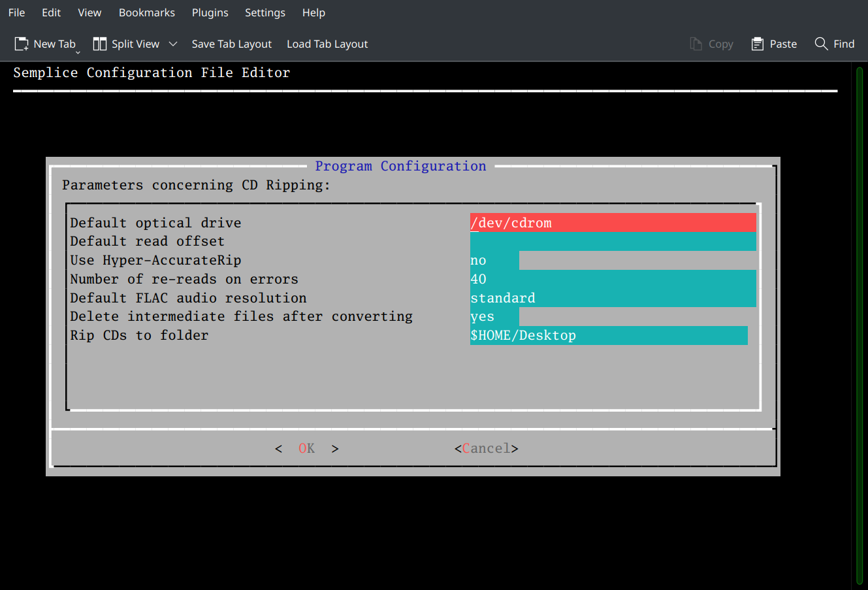Screen dimensions: 868x590
Task: Click the Paste icon in the toolbar
Action: pyautogui.click(x=758, y=43)
